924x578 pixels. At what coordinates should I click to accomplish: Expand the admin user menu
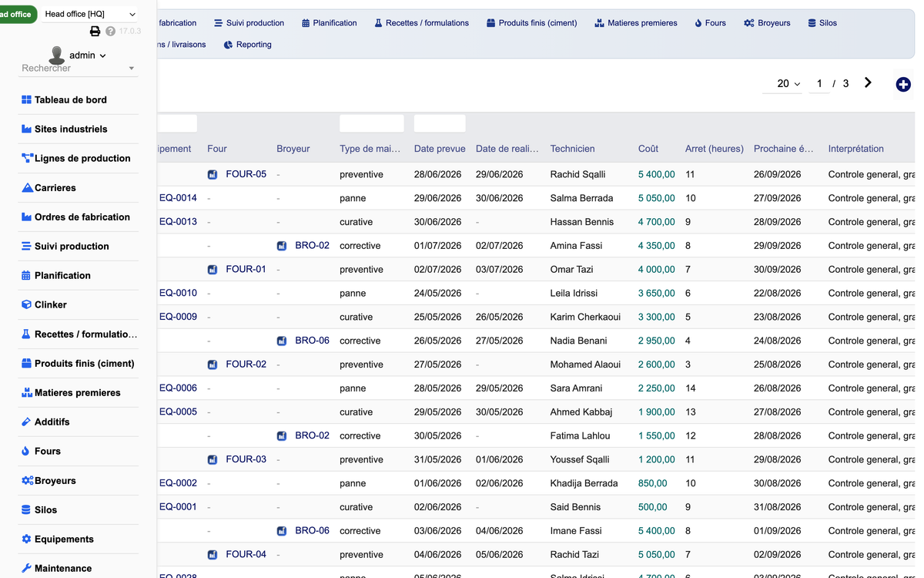pos(88,55)
